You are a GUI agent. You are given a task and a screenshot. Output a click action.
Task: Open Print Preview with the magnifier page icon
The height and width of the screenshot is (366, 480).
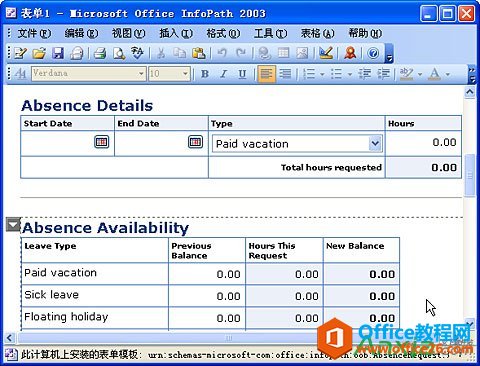[x=118, y=53]
